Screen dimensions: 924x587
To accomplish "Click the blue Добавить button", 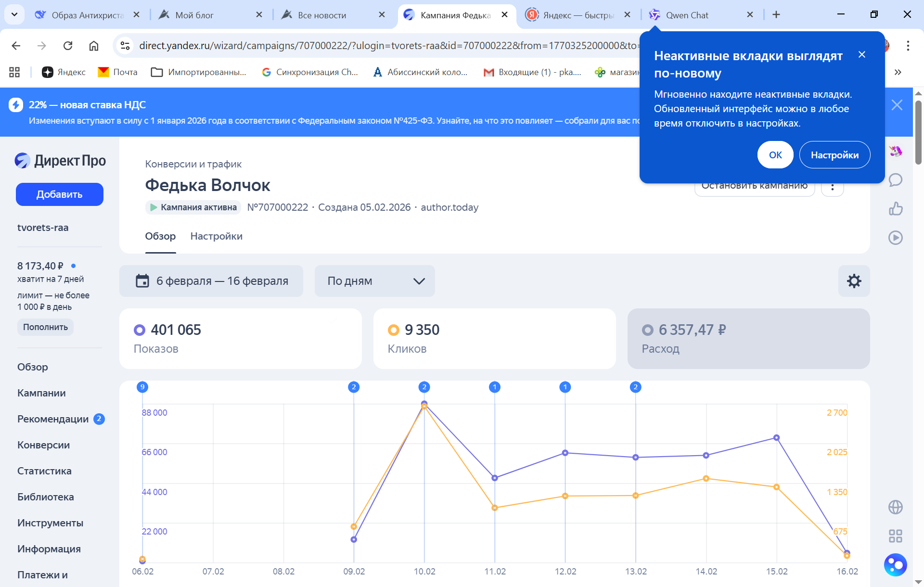I will point(60,194).
